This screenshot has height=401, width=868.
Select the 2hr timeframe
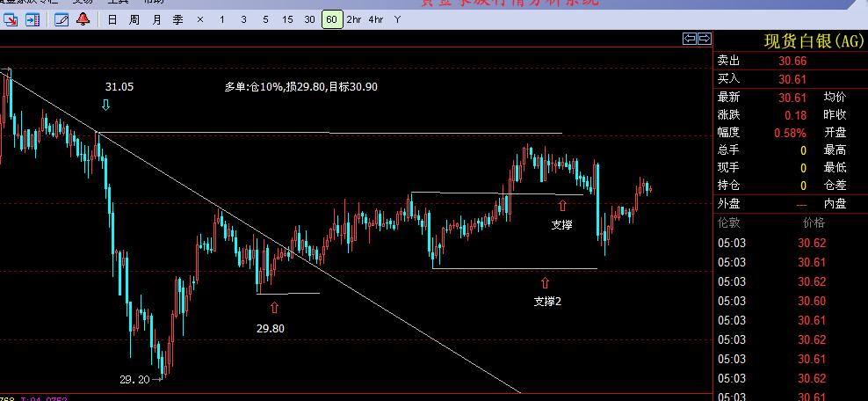[354, 20]
